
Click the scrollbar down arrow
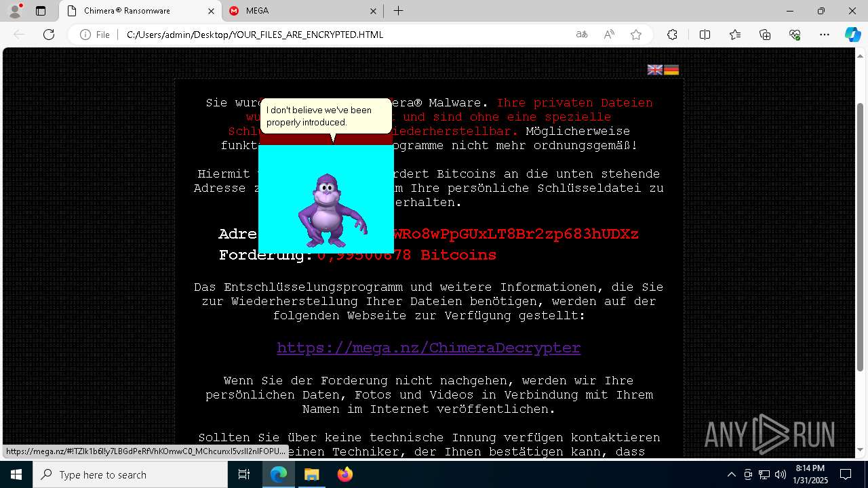861,449
